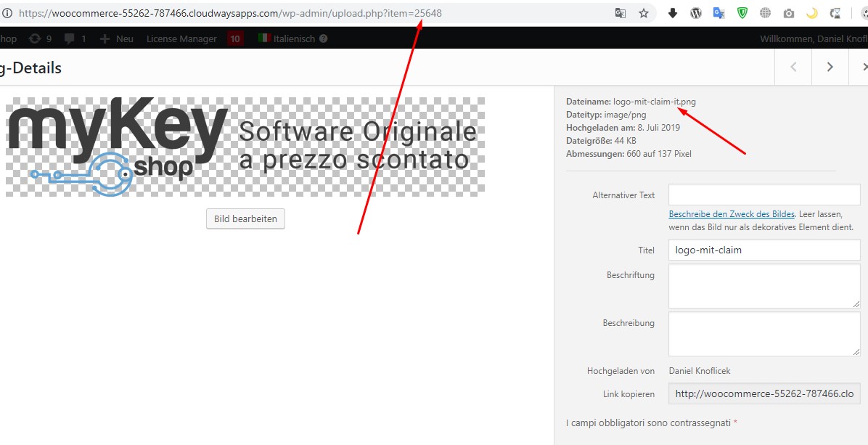868x445 pixels.
Task: Click the WordPress extension icon
Action: pos(696,13)
